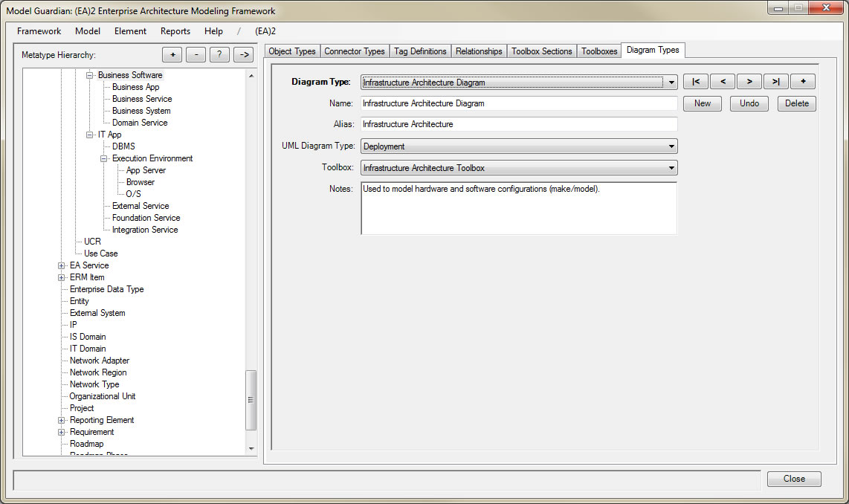Click the tree scrollbar down arrow
Screen dimensions: 849x504
coord(251,449)
